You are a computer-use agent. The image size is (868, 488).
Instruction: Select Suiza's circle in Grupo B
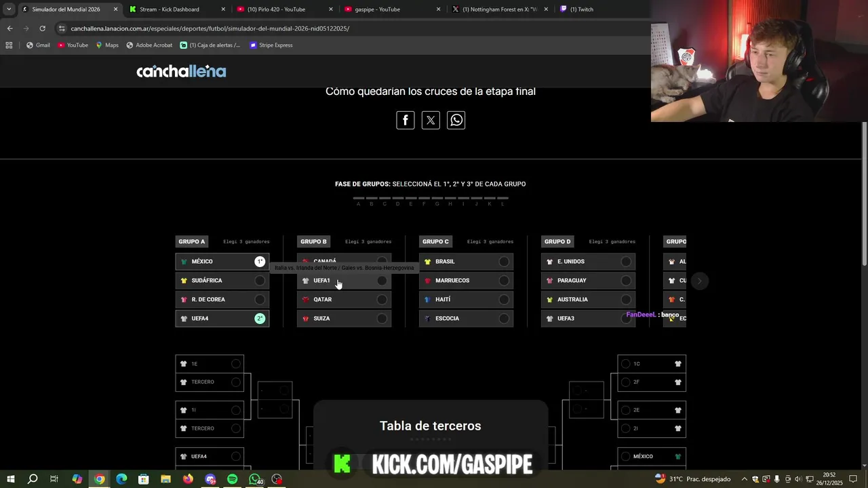point(382,319)
